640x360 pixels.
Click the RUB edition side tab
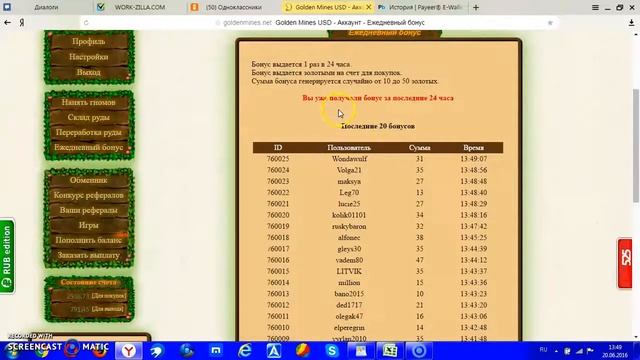coord(7,256)
